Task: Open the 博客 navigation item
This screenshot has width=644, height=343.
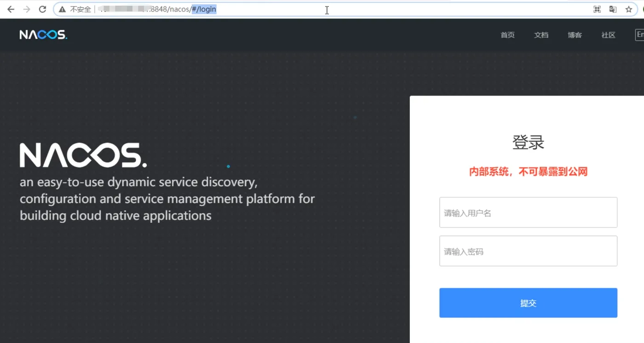Action: (x=575, y=35)
